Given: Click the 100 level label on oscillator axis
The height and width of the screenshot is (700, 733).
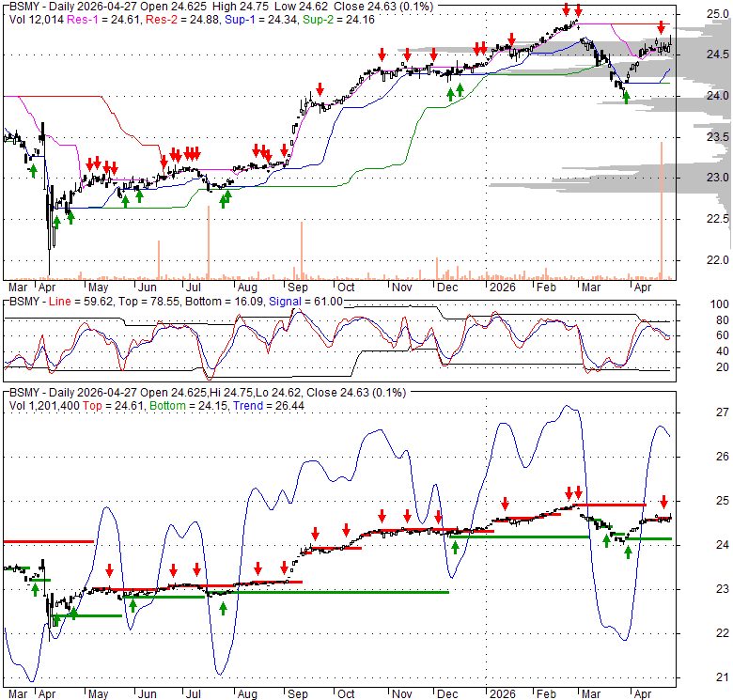Looking at the screenshot, I should [719, 306].
